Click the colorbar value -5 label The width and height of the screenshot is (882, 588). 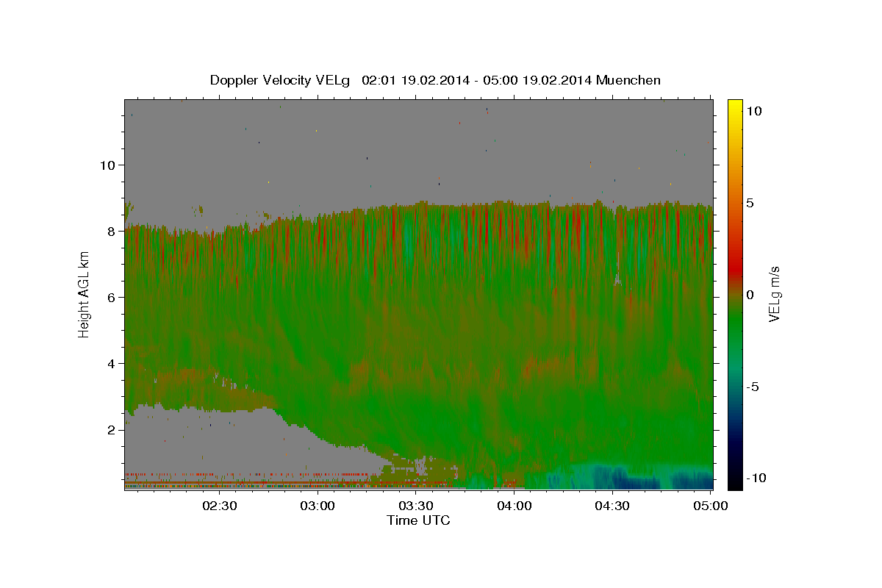point(752,387)
